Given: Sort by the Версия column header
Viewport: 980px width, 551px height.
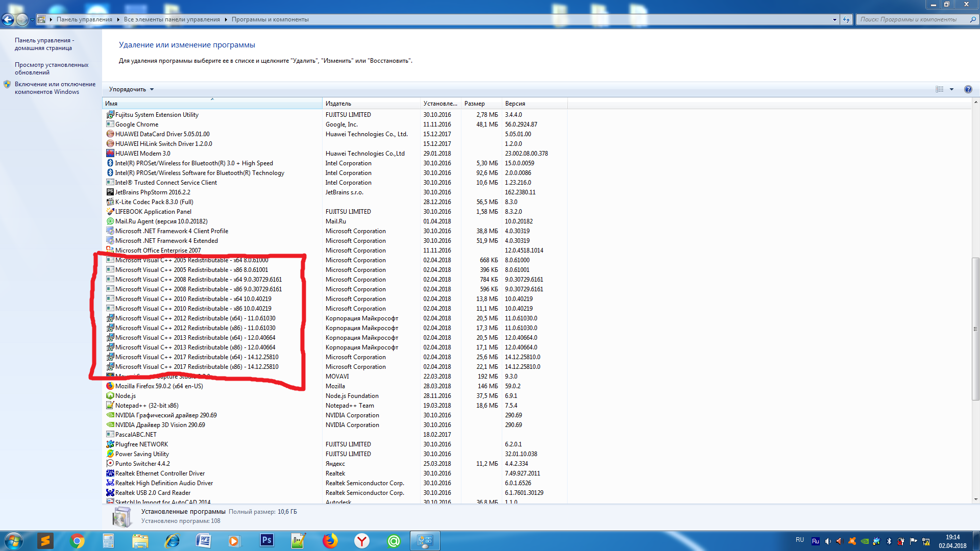Looking at the screenshot, I should (534, 104).
